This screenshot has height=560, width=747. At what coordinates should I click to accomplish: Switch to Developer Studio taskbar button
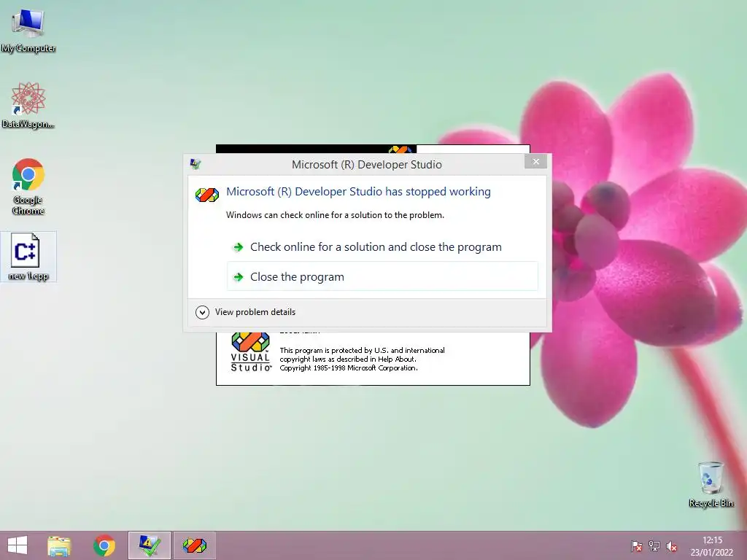[x=194, y=545]
